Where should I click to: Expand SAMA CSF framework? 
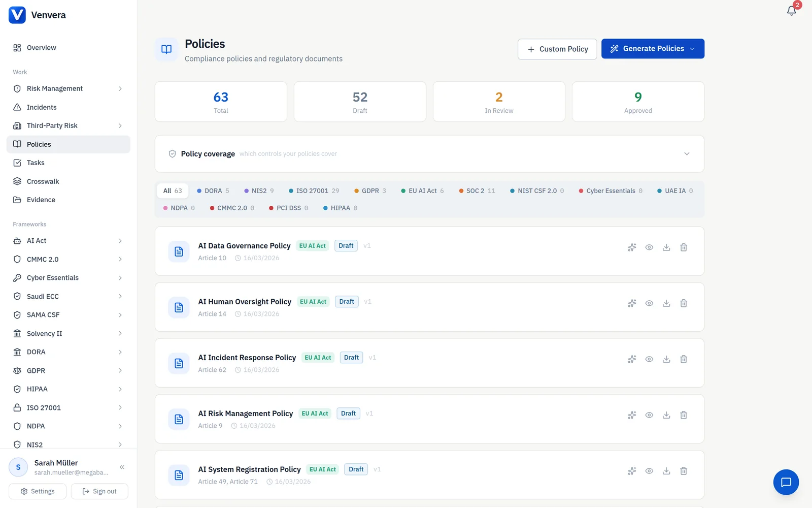pos(120,315)
